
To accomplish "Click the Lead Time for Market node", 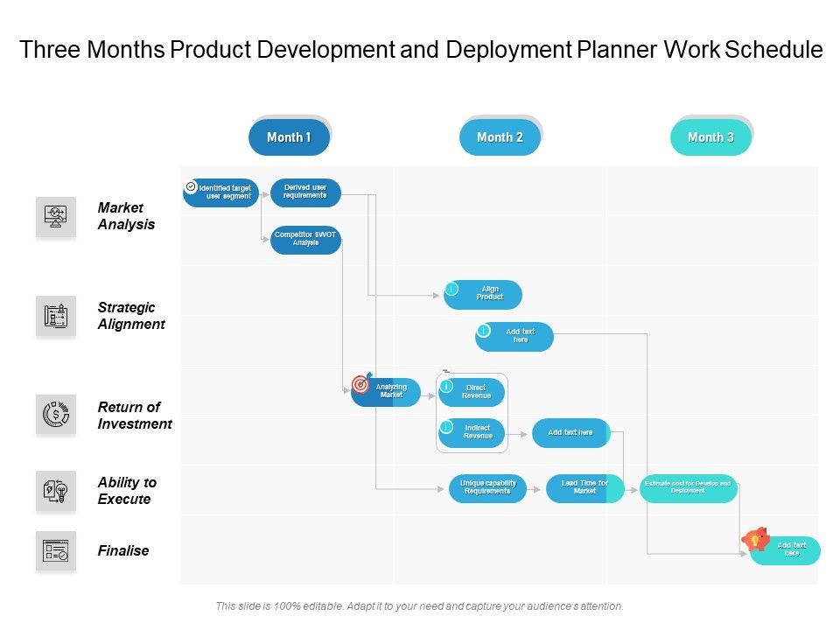I will pyautogui.click(x=585, y=488).
